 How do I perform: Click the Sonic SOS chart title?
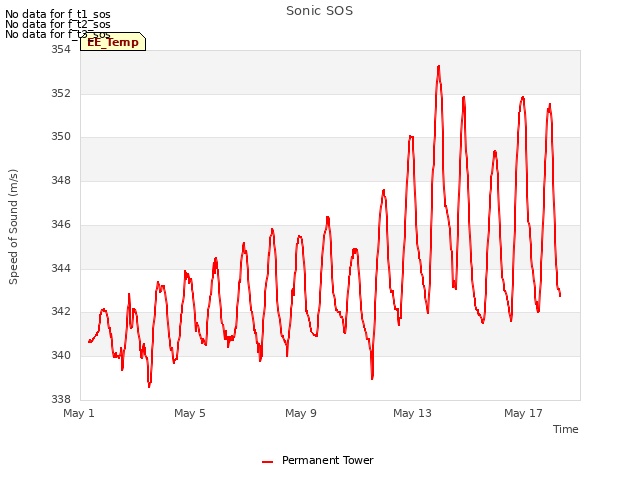click(319, 11)
